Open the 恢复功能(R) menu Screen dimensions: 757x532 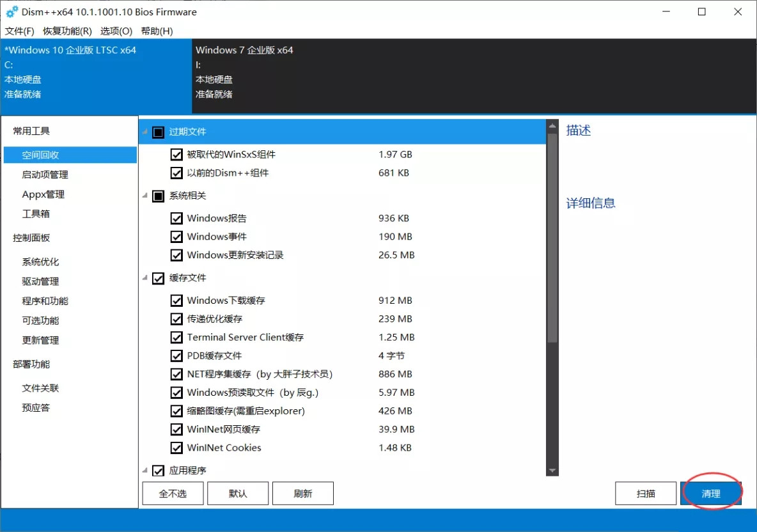67,31
